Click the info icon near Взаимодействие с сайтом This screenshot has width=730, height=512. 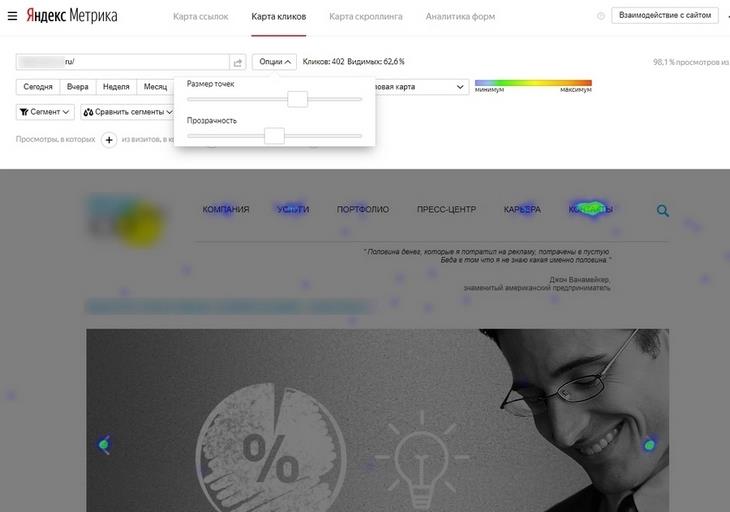coord(600,16)
